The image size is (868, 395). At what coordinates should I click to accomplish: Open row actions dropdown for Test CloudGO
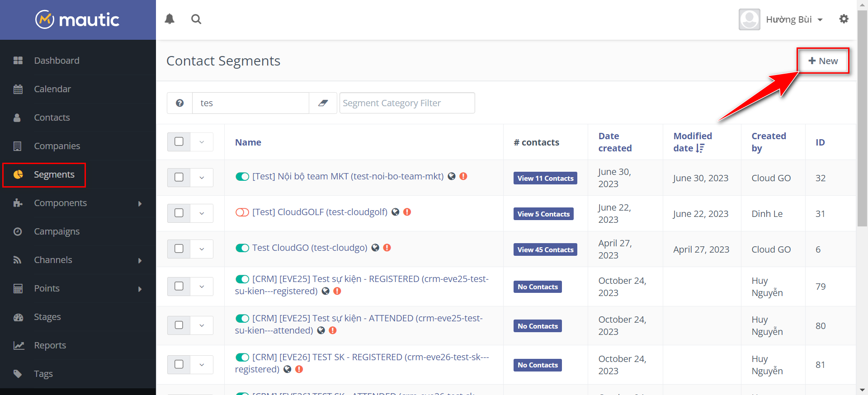point(202,249)
